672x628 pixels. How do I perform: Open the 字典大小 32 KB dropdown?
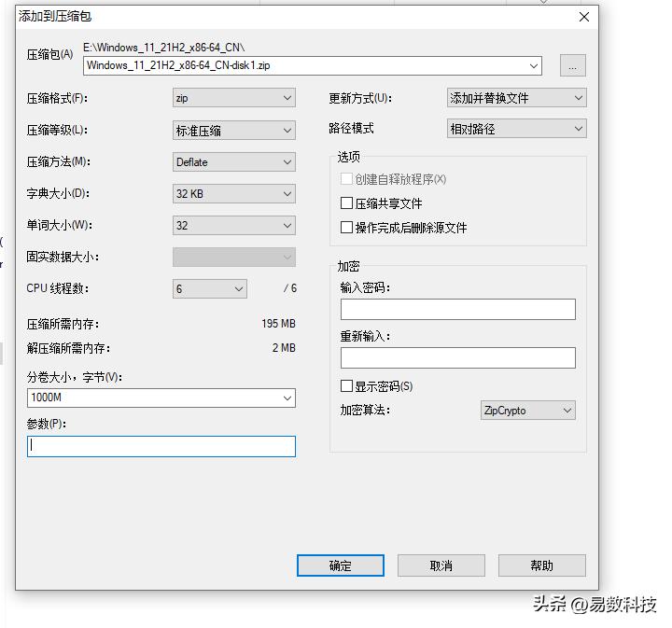coord(234,194)
